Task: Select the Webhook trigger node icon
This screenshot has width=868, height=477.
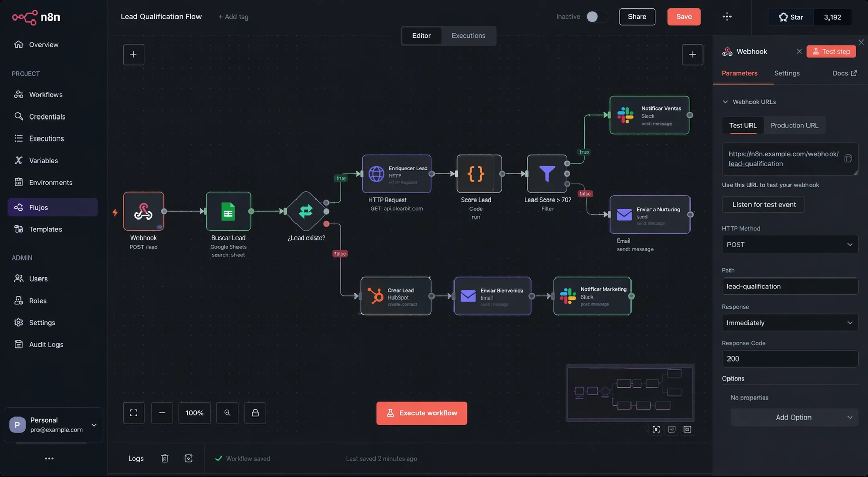Action: coord(144,211)
